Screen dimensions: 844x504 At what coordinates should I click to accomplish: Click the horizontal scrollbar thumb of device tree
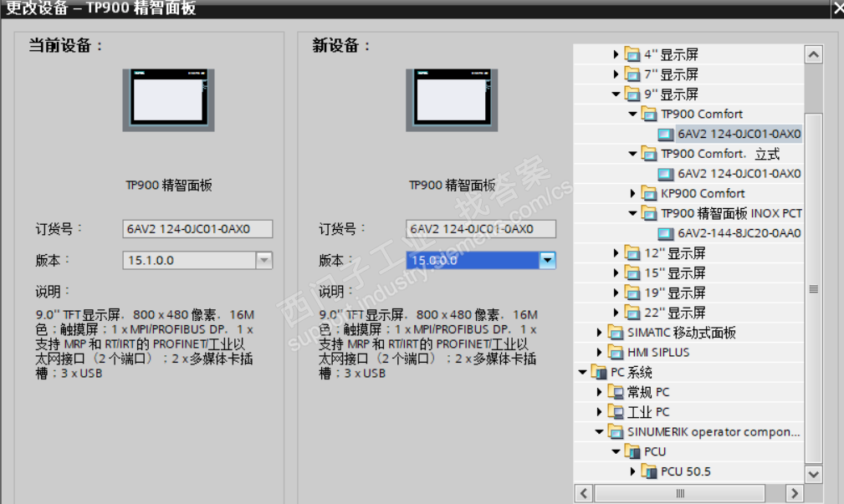pyautogui.click(x=680, y=492)
